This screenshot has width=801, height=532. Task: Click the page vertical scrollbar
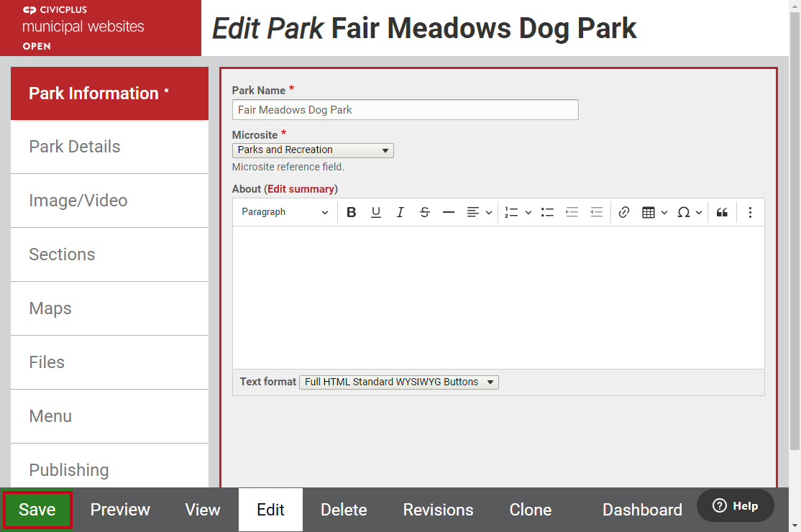795,230
